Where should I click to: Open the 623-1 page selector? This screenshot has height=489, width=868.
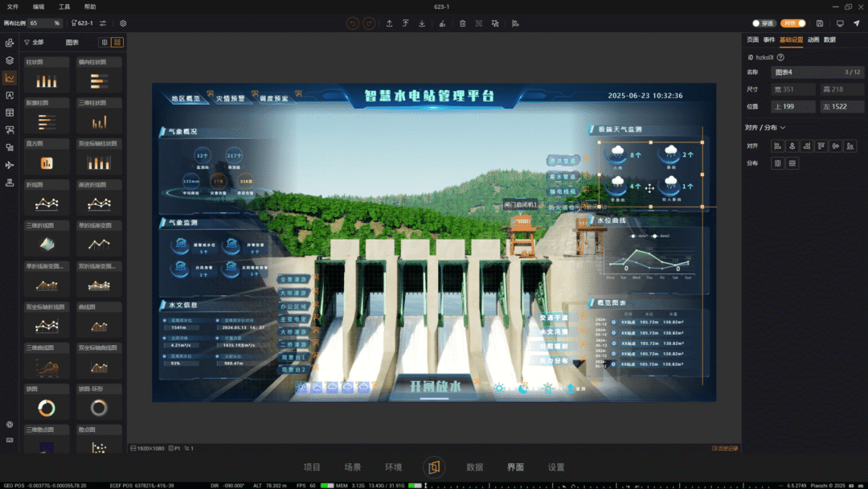point(83,23)
